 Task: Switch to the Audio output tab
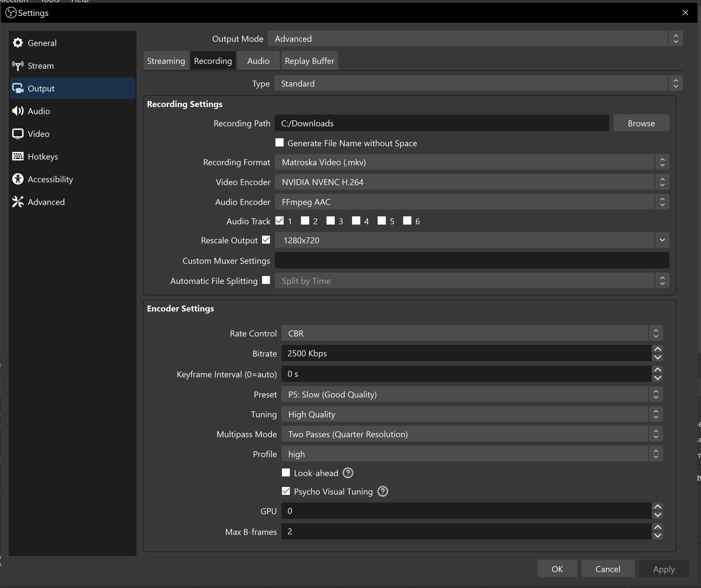pyautogui.click(x=258, y=61)
